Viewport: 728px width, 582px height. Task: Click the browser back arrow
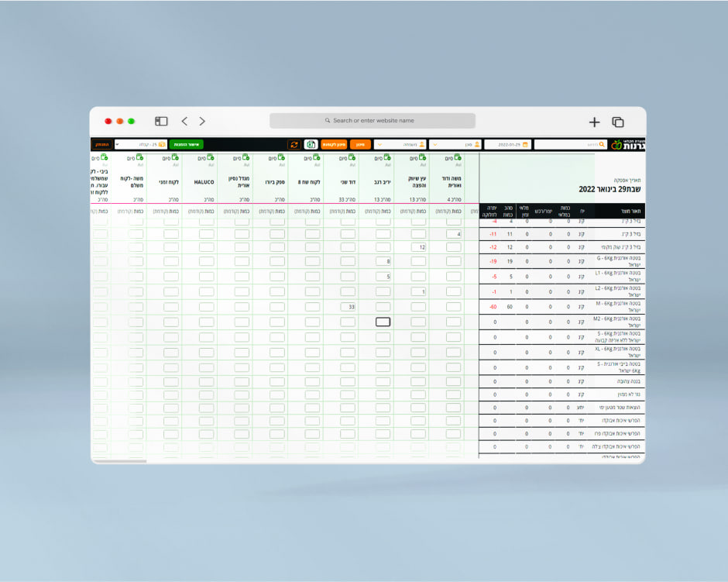184,122
